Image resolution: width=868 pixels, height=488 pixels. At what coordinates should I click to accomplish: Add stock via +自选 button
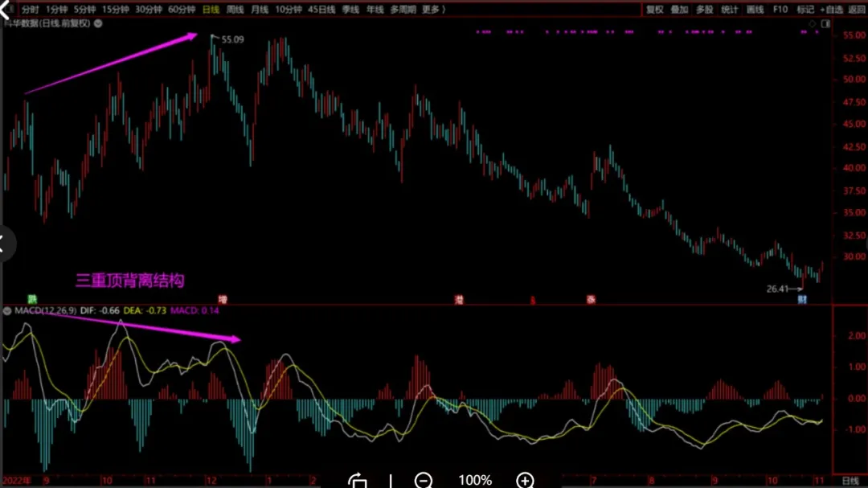coord(832,10)
